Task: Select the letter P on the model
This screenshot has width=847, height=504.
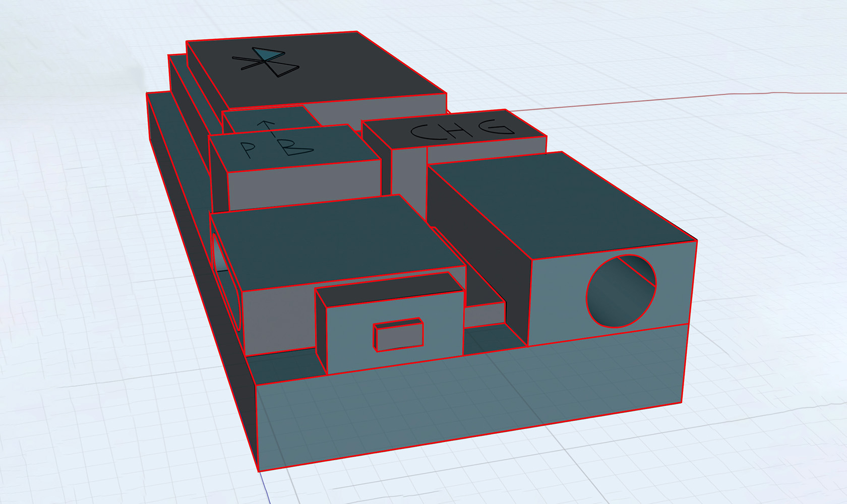Action: click(x=248, y=150)
